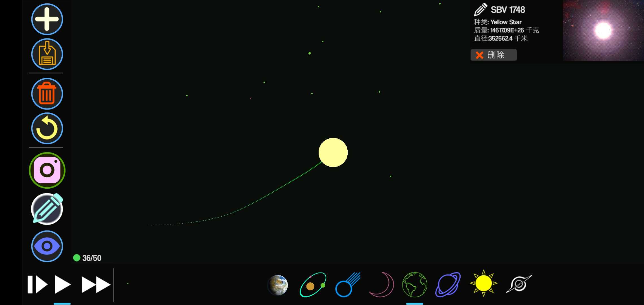This screenshot has width=644, height=305.
Task: Select the realistic Earth planet category
Action: [278, 285]
